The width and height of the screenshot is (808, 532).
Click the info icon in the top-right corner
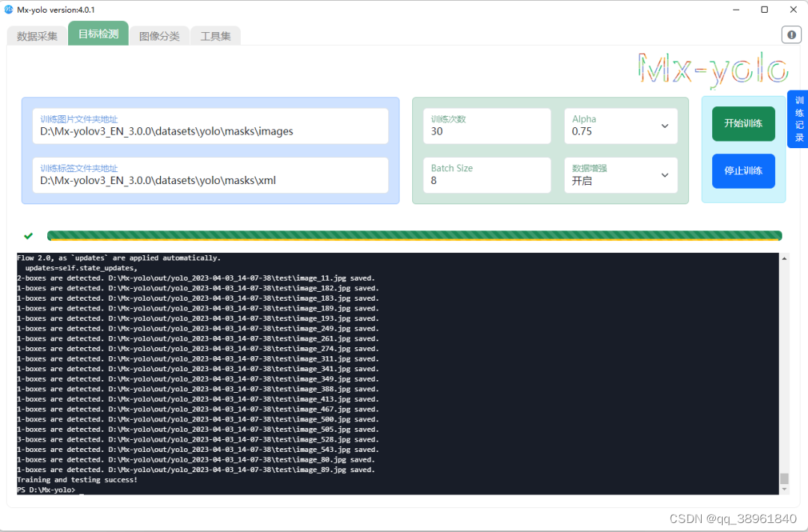791,34
